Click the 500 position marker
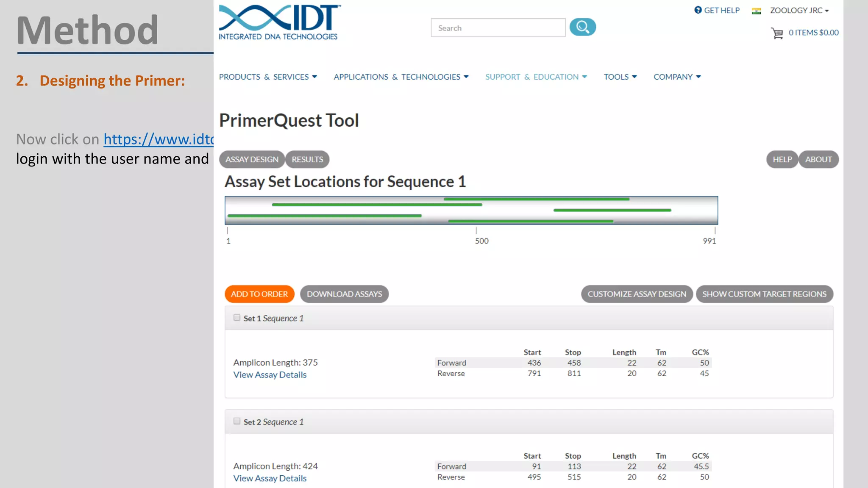Viewport: 868px width, 488px height. pos(481,241)
